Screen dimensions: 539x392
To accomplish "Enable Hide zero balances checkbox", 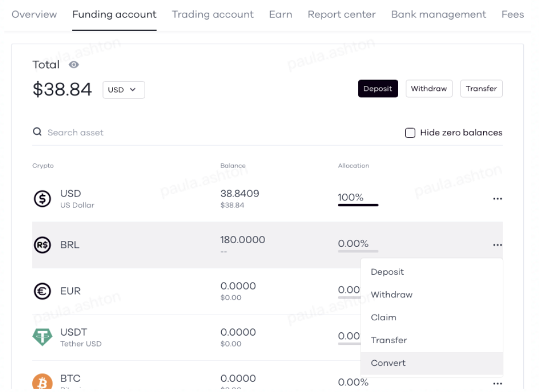I will 410,132.
